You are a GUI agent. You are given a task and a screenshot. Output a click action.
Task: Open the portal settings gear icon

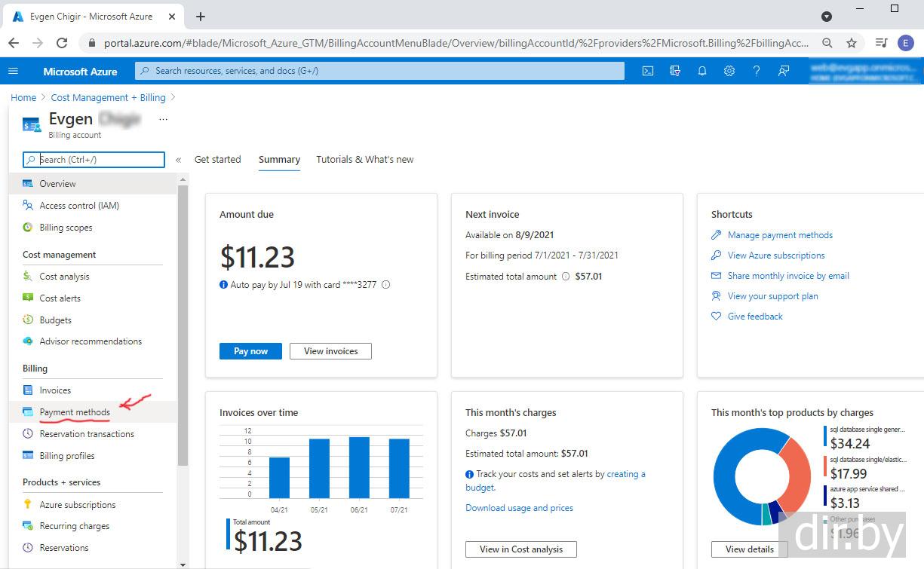coord(729,71)
